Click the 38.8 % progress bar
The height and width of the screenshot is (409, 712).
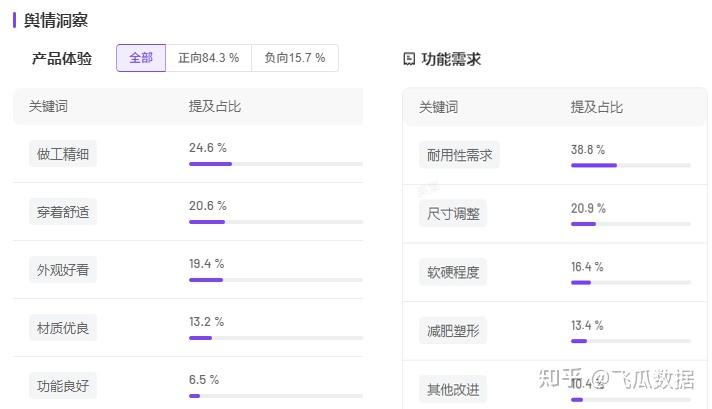pyautogui.click(x=631, y=165)
